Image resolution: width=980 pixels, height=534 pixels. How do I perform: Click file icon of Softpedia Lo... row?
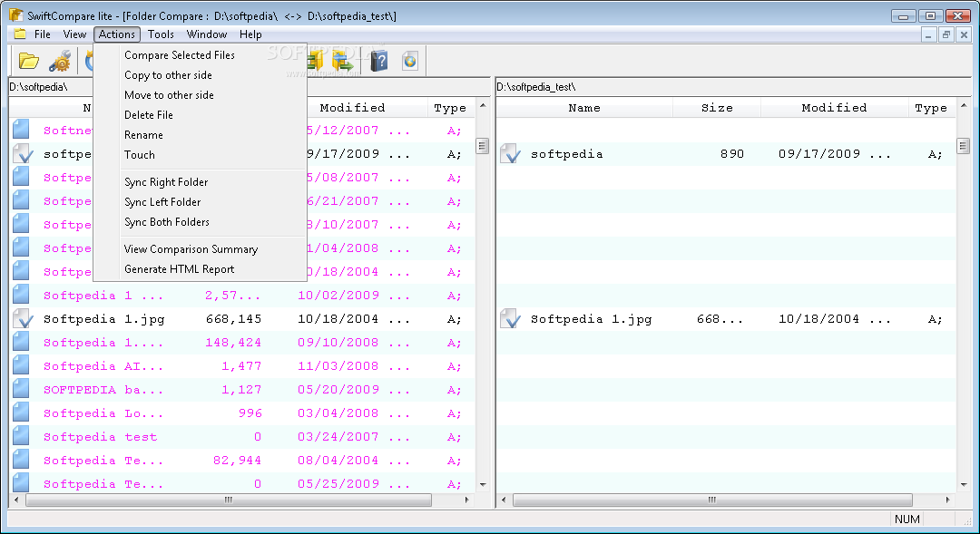21,413
